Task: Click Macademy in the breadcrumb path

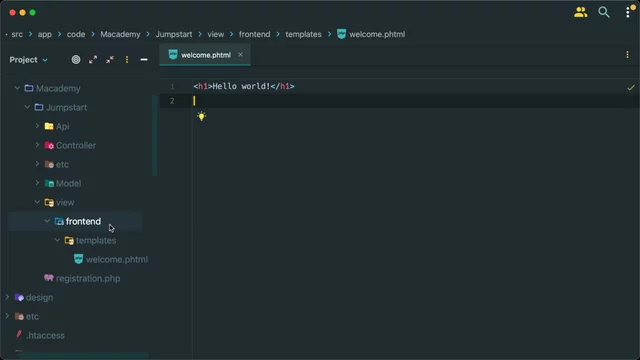Action: (120, 34)
